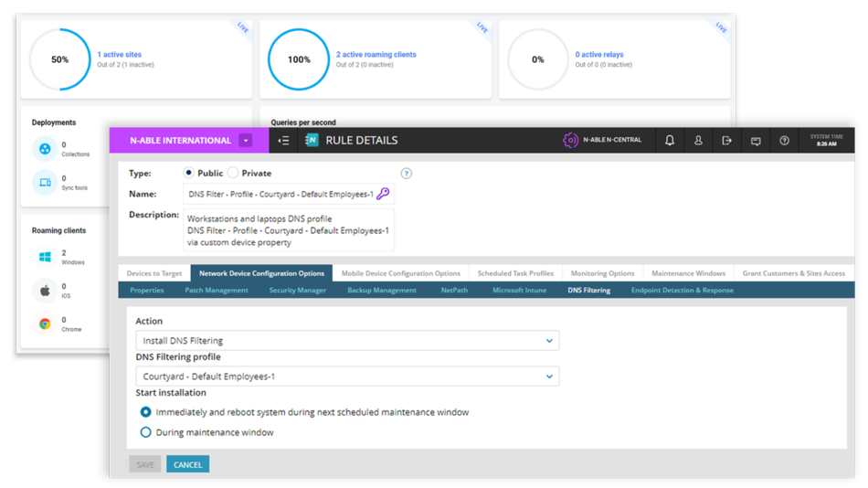The image size is (868, 488).
Task: Select the Public type radio button
Action: click(x=189, y=173)
